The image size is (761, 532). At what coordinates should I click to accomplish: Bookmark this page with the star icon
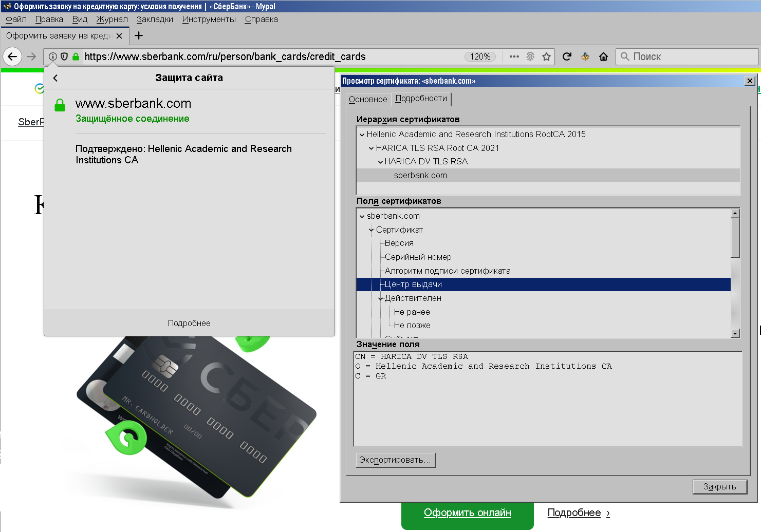tap(546, 56)
